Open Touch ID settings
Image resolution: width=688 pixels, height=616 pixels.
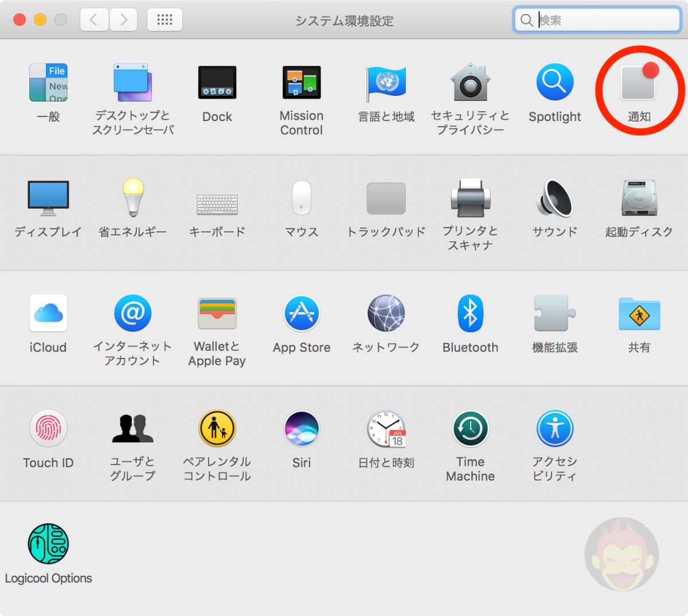coord(48,429)
